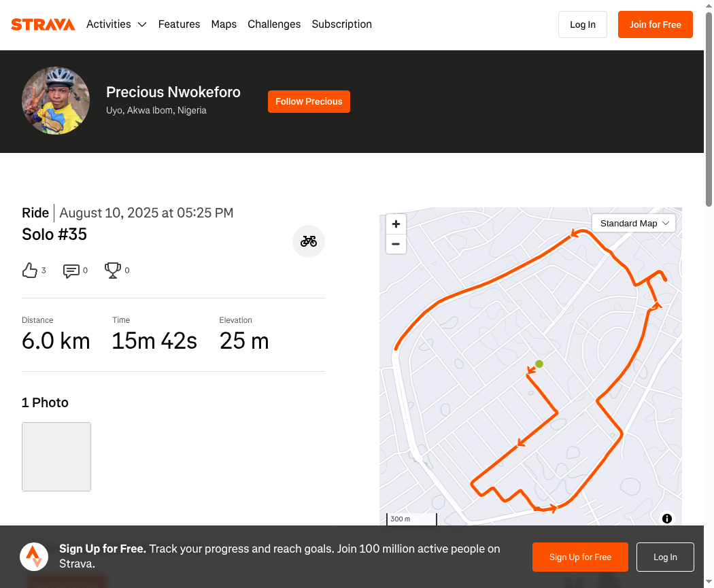
Task: Expand the Activities dropdown menu
Action: click(x=116, y=24)
